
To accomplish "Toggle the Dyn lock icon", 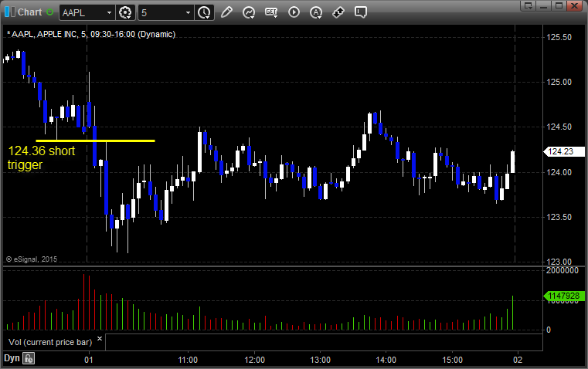I will (29, 358).
